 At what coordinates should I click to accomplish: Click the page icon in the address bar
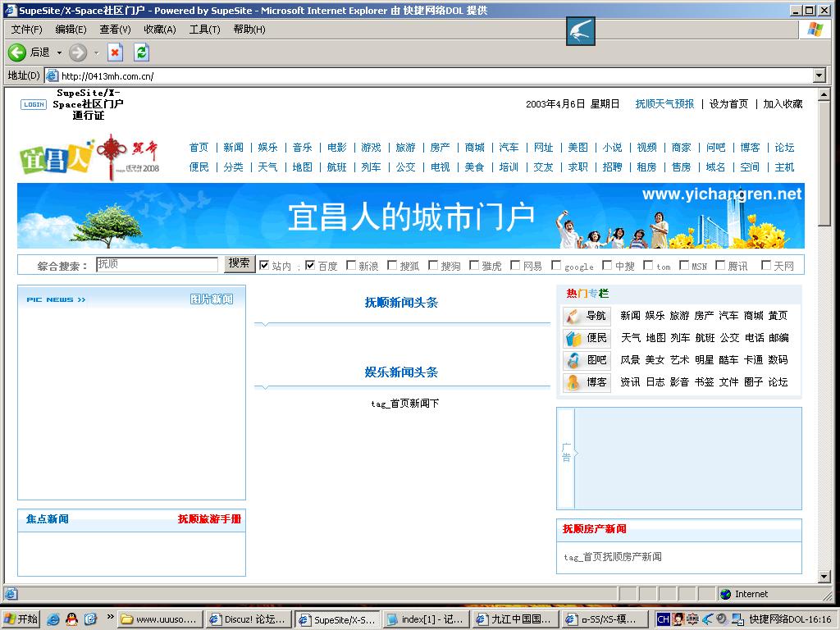[x=52, y=75]
